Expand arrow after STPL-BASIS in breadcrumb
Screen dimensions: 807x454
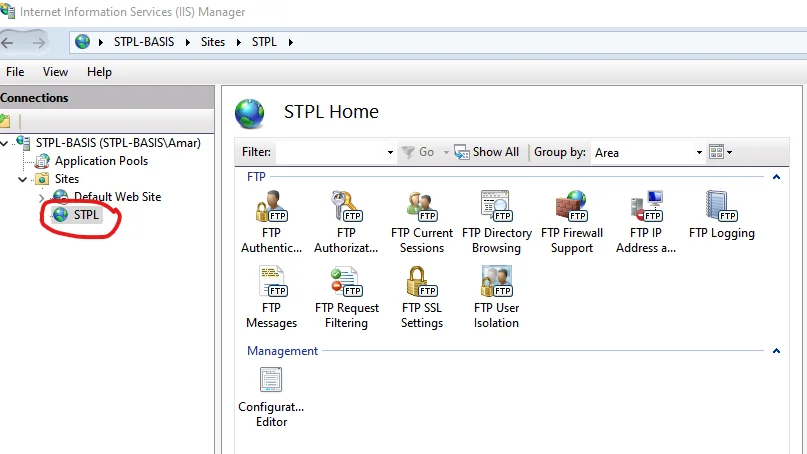[x=187, y=42]
